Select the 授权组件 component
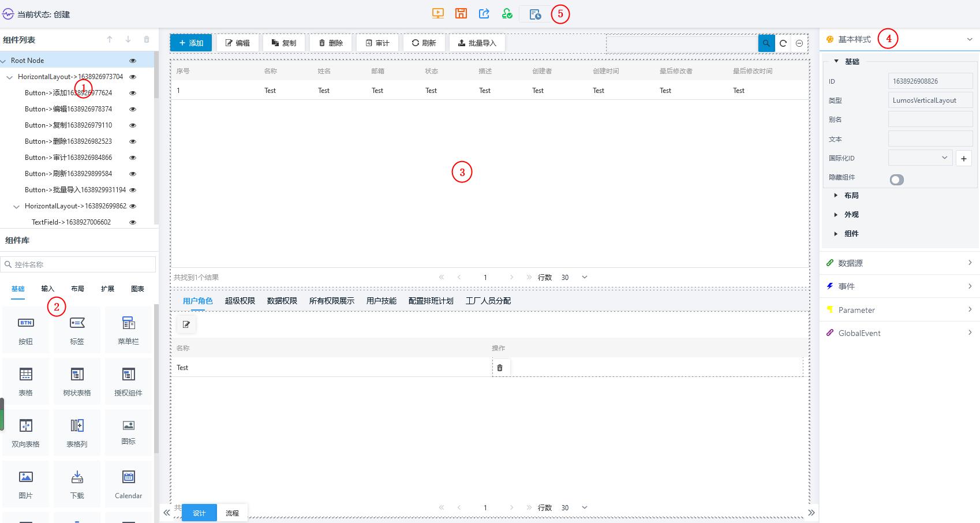Image resolution: width=980 pixels, height=523 pixels. pos(128,382)
